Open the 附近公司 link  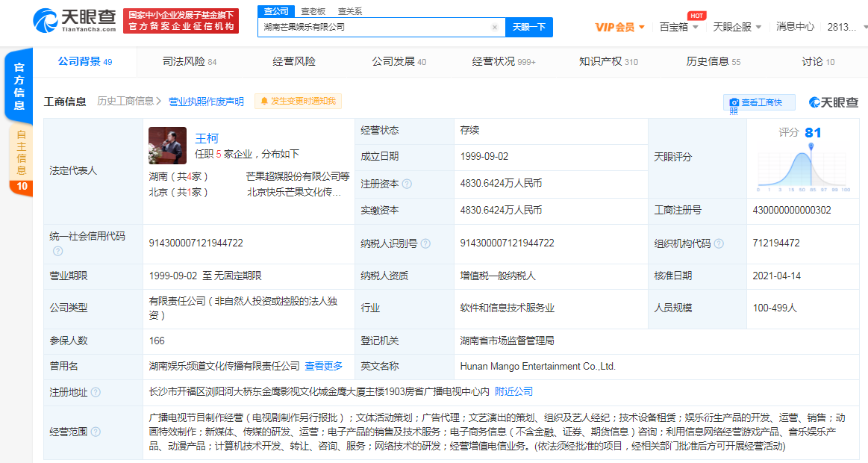tap(513, 391)
